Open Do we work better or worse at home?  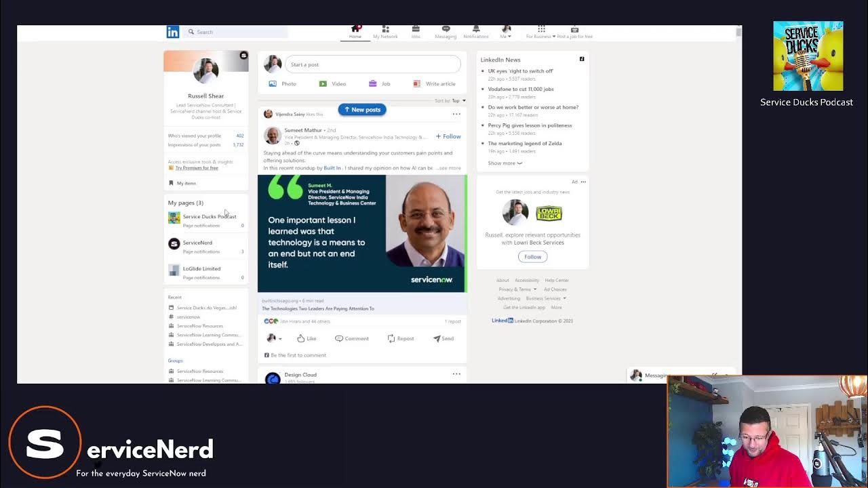[533, 107]
